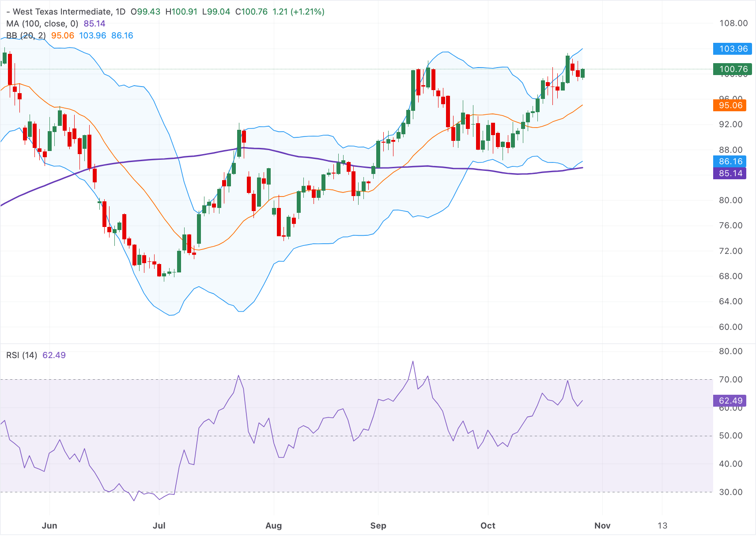Click the West Texas Intermediate, 1D title
The image size is (756, 540).
tap(69, 12)
